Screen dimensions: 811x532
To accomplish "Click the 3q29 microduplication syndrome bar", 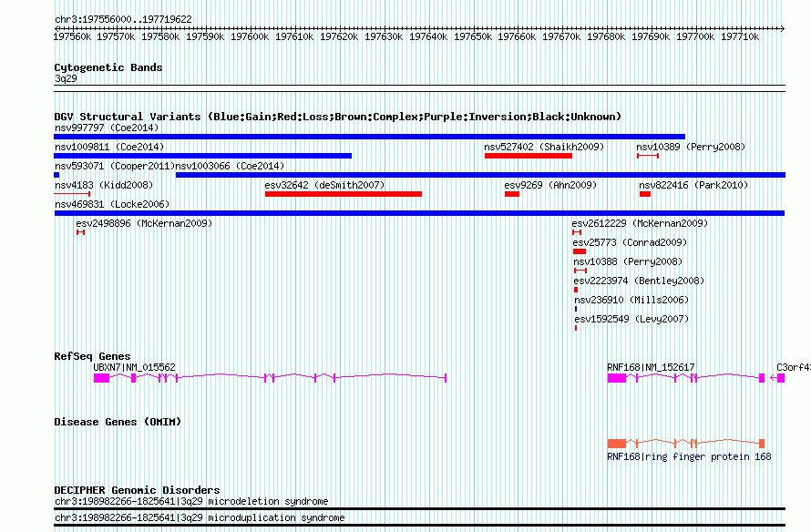I will [419, 526].
